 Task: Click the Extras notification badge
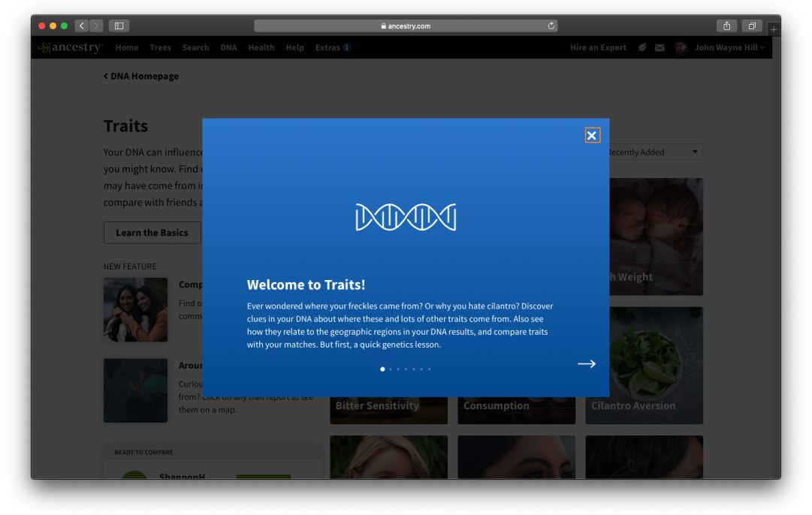click(x=347, y=47)
